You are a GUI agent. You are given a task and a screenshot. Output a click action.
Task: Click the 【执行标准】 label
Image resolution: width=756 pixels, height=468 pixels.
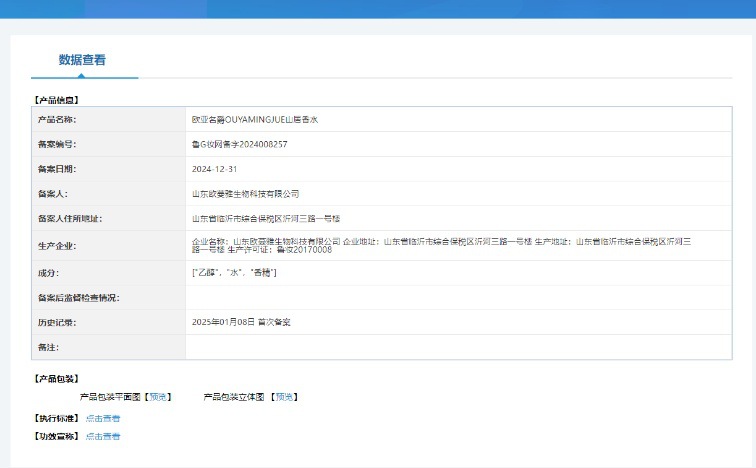pyautogui.click(x=56, y=418)
